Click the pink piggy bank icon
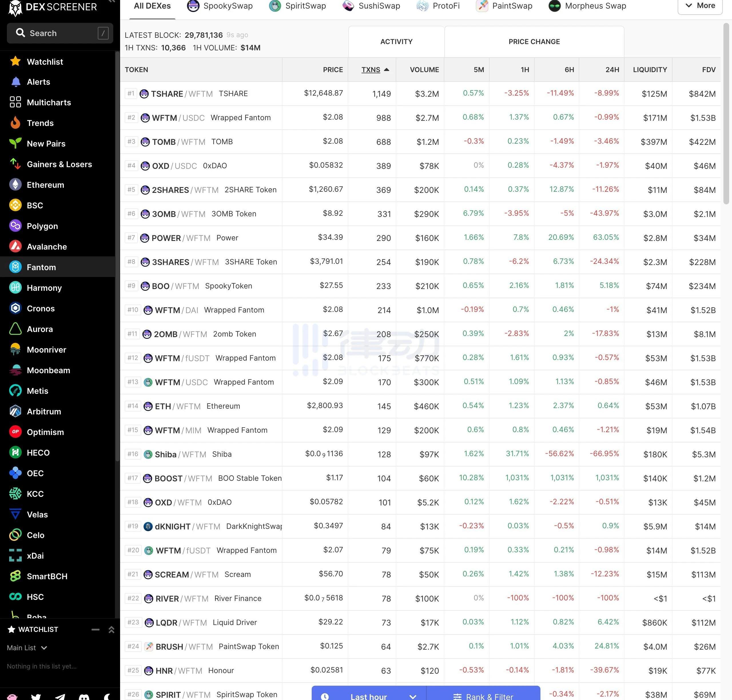The height and width of the screenshot is (700, 732). [x=12, y=696]
